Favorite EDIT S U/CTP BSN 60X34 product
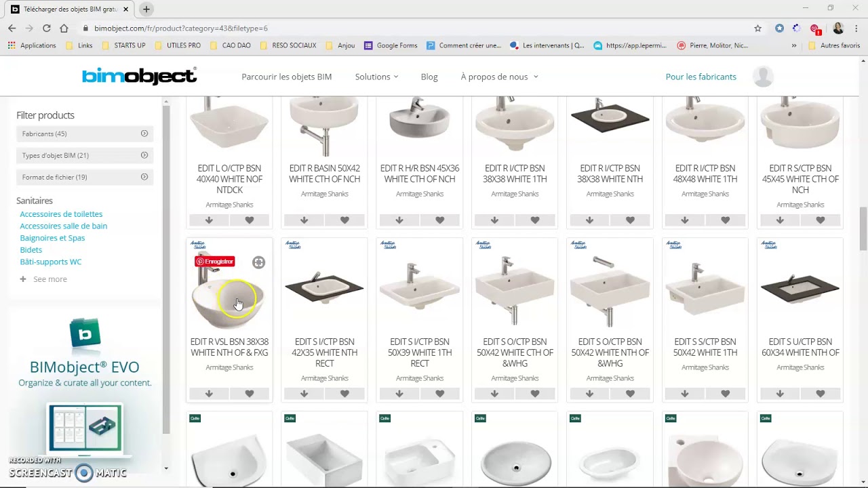This screenshot has height=488, width=868. coord(821,394)
